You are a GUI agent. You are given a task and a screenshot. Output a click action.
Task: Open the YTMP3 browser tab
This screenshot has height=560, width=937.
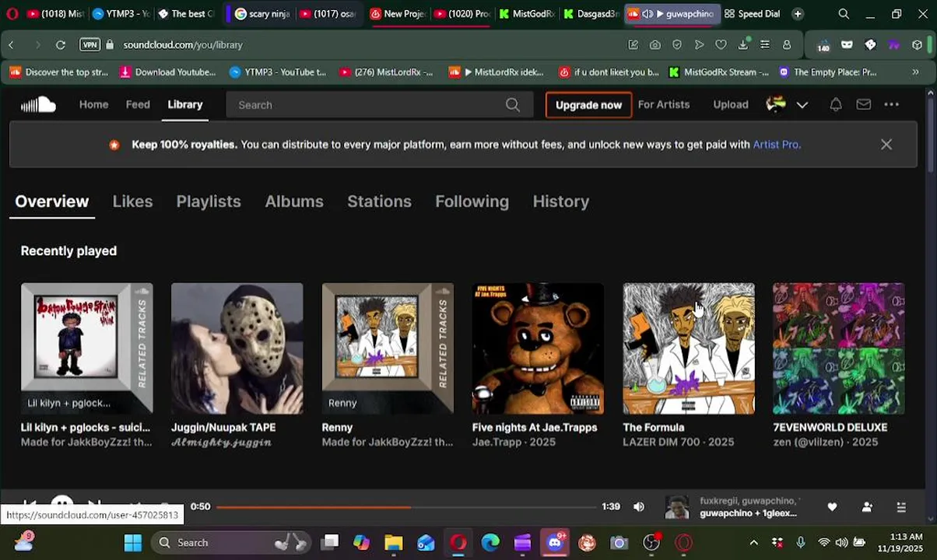(x=121, y=14)
